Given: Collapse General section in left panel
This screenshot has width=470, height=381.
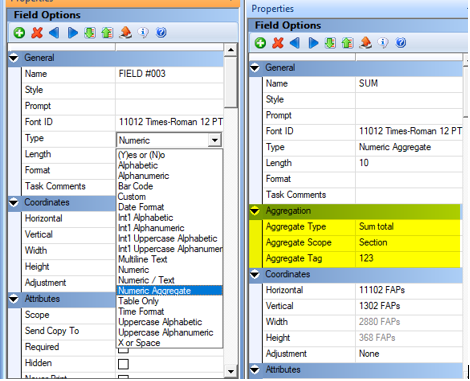Looking at the screenshot, I should pos(14,58).
